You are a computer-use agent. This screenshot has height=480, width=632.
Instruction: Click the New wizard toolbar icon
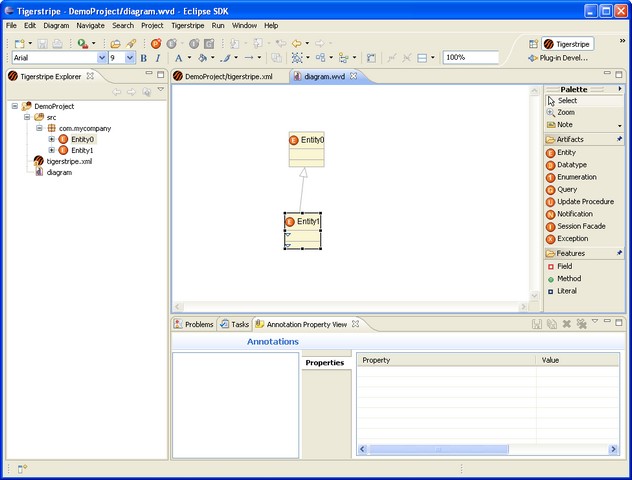(19, 44)
